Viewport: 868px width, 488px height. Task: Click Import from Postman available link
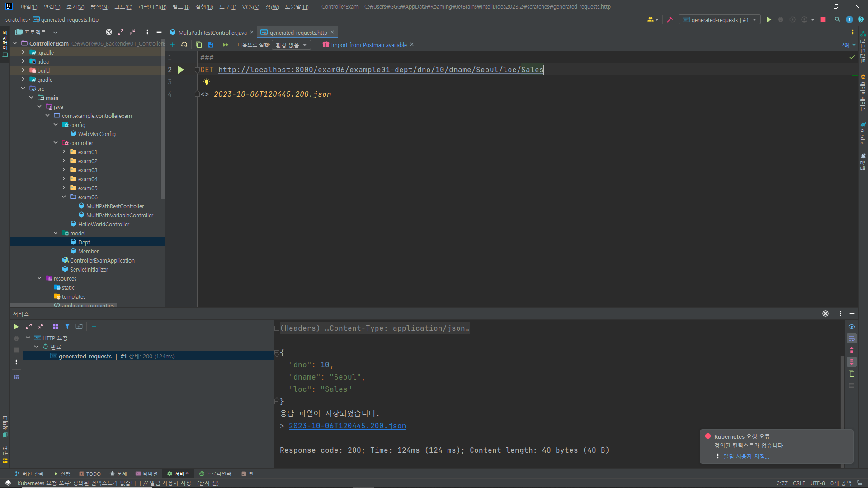tap(368, 45)
